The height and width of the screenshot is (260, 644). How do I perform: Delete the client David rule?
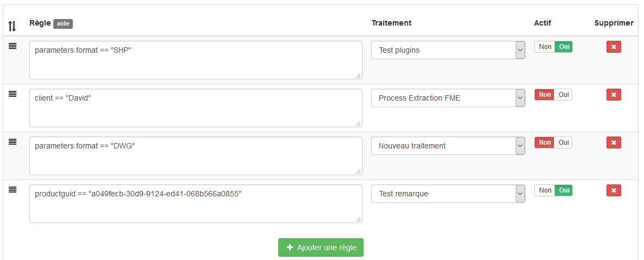point(614,95)
